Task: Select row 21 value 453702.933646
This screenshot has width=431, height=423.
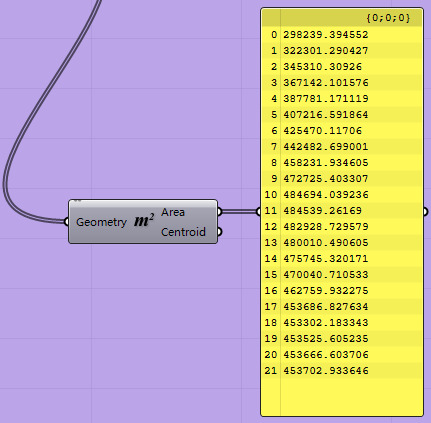Action: pyautogui.click(x=326, y=371)
